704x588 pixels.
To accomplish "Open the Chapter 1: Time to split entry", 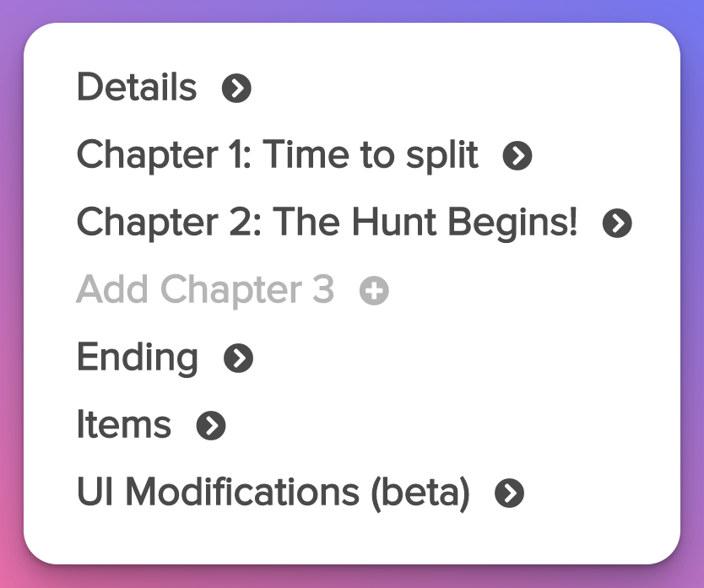I will 277,155.
